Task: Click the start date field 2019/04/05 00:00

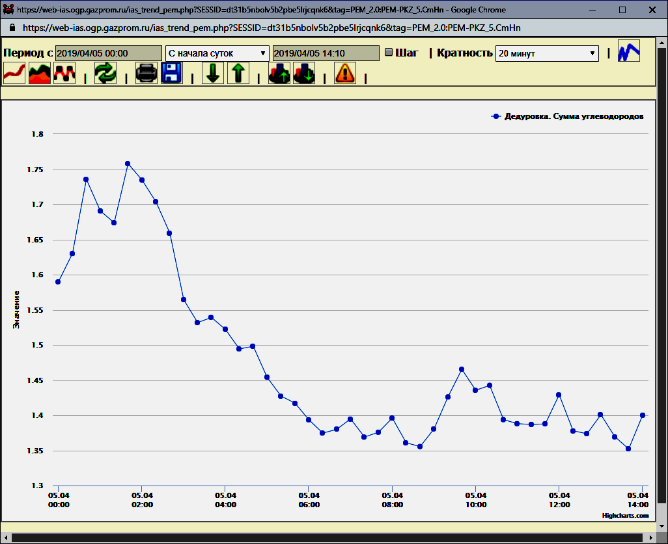Action: tap(109, 53)
